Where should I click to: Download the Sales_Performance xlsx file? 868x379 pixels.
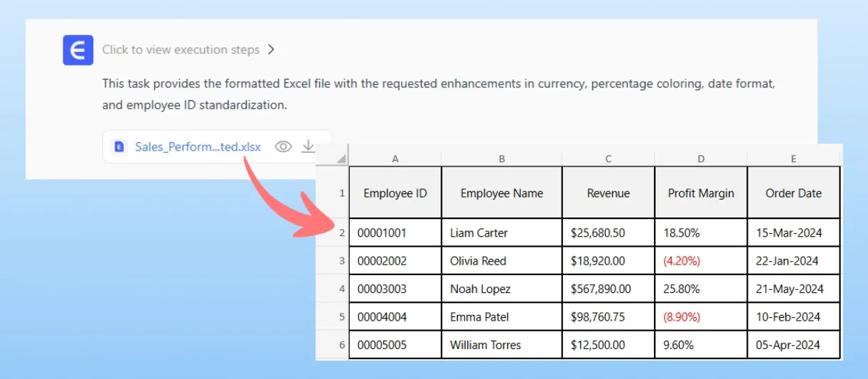pos(308,146)
